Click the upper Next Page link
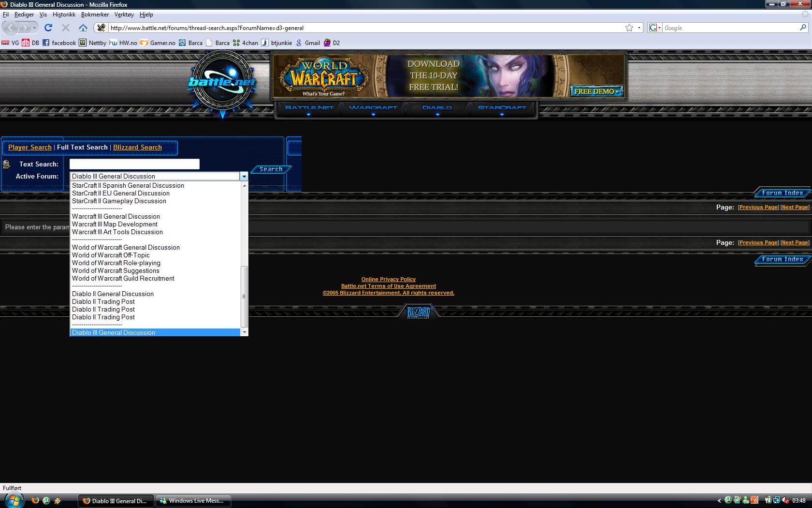Viewport: 812px width, 508px height. pos(795,207)
